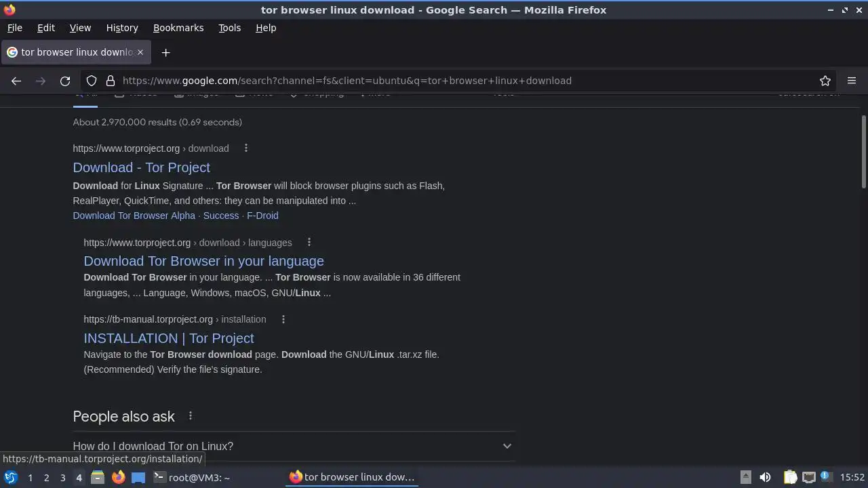
Task: Switch to workspace 2
Action: coord(46,478)
